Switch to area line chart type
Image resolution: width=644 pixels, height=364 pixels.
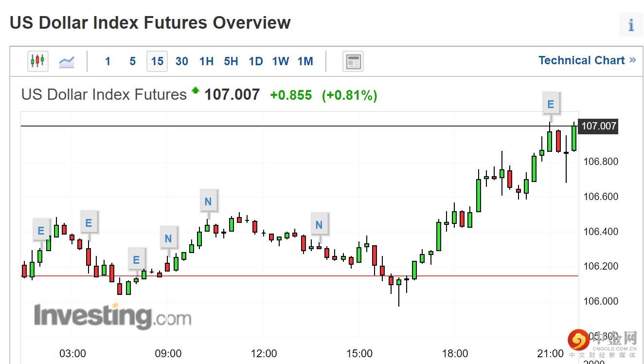pyautogui.click(x=67, y=61)
